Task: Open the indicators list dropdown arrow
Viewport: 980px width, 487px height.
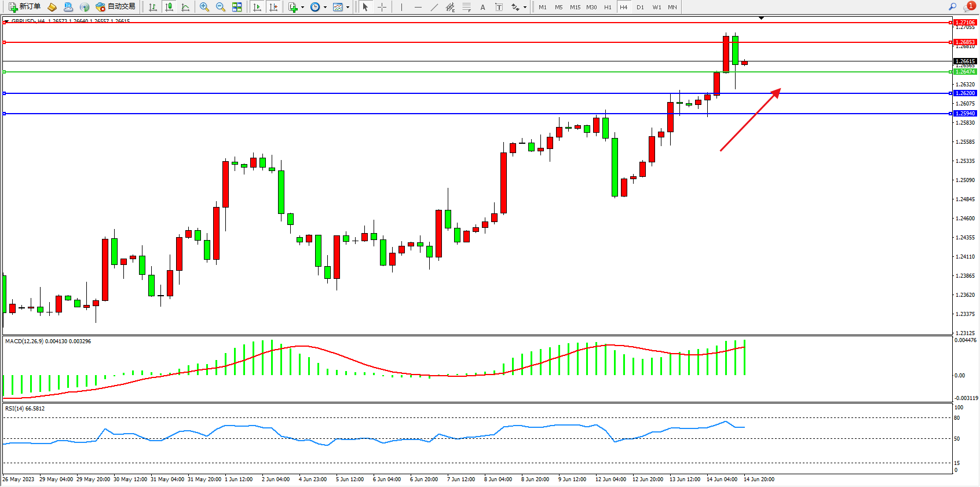Action: click(x=302, y=8)
